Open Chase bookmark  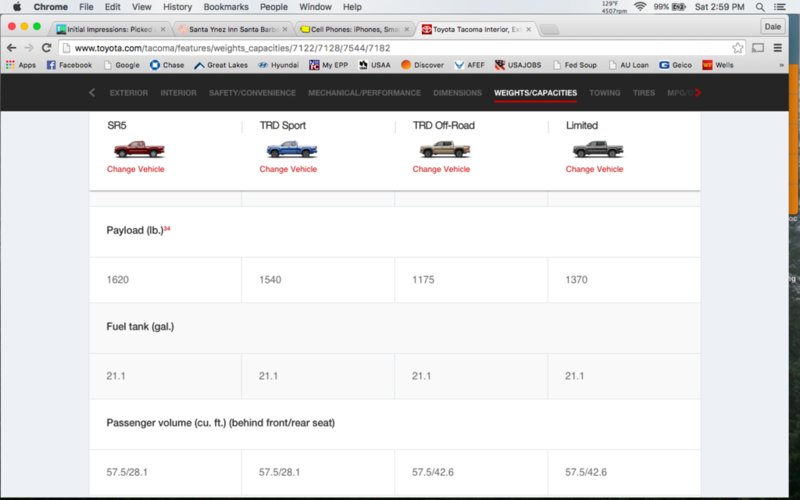167,65
